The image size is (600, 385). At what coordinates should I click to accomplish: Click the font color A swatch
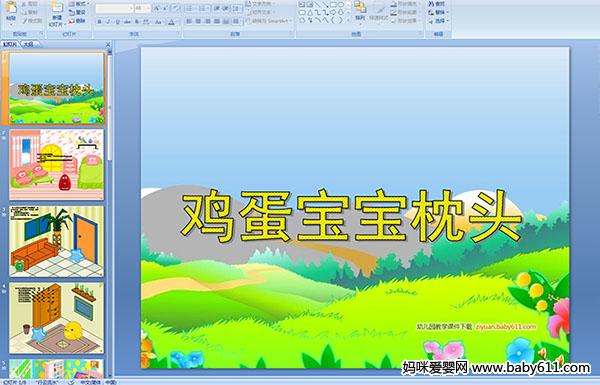[x=171, y=22]
